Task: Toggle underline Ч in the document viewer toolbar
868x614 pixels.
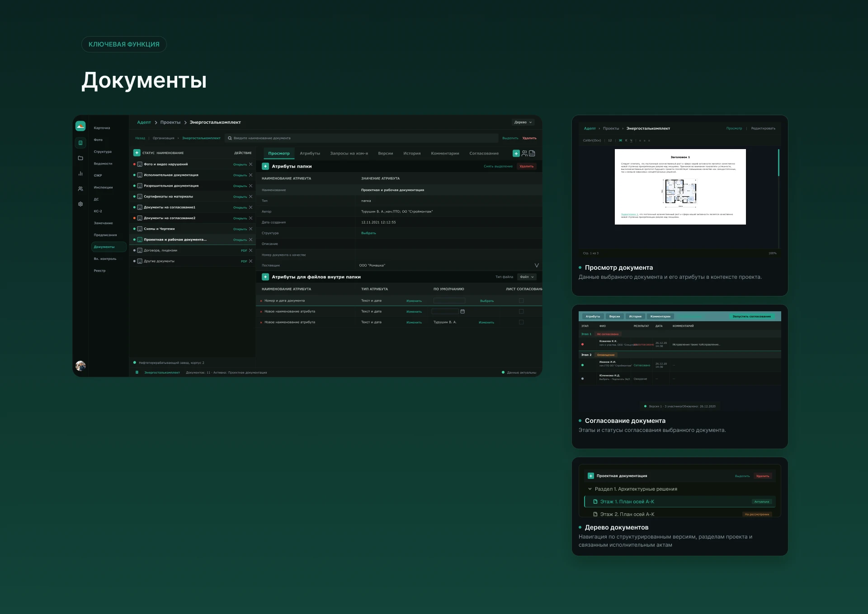Action: (631, 141)
